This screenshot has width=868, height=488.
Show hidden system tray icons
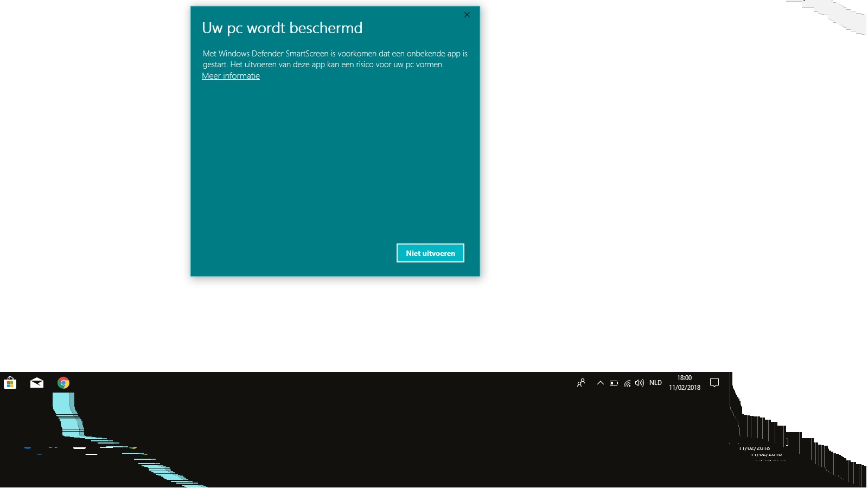click(600, 383)
